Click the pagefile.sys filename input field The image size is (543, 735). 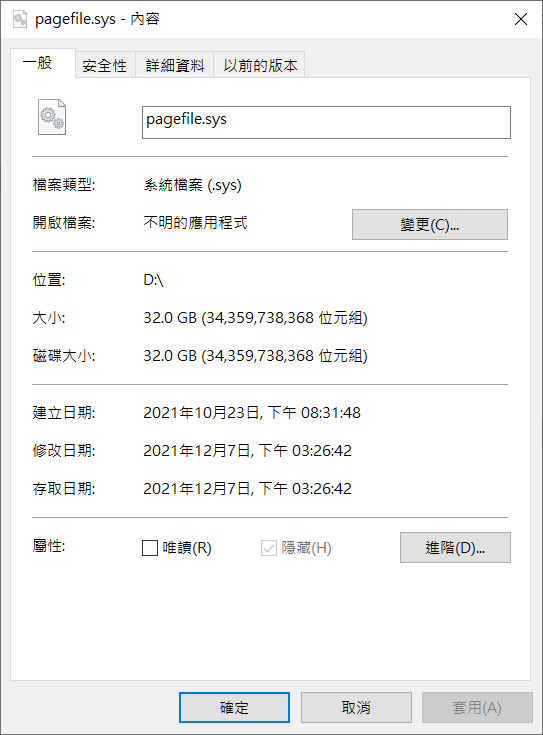[326, 122]
